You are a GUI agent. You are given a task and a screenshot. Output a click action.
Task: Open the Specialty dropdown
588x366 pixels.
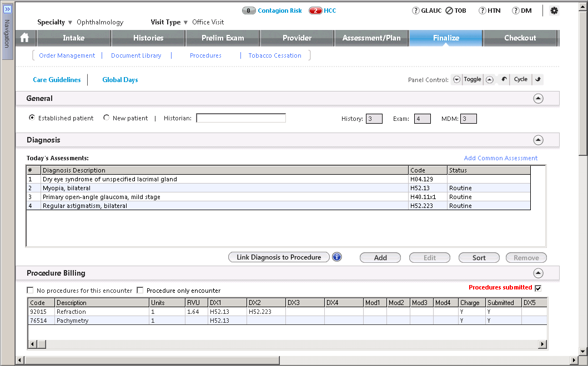tap(70, 23)
